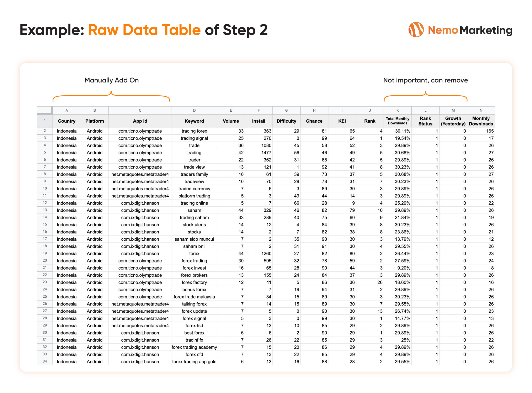Image resolution: width=532 pixels, height=393 pixels.
Task: Click the Monthly Downloads value 165
Action: [x=481, y=131]
